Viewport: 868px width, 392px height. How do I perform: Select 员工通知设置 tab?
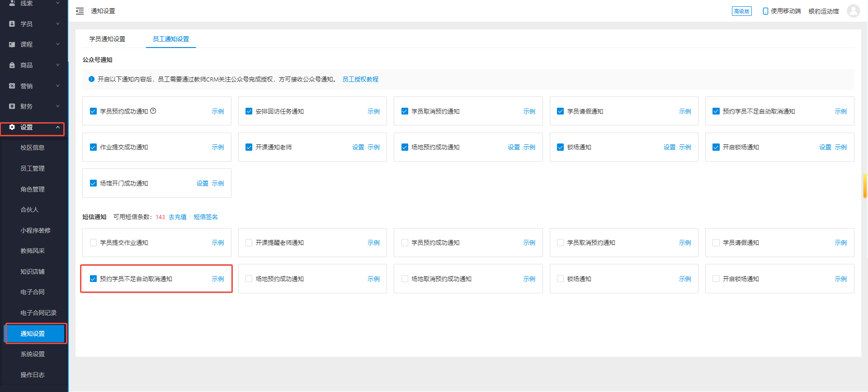point(171,39)
